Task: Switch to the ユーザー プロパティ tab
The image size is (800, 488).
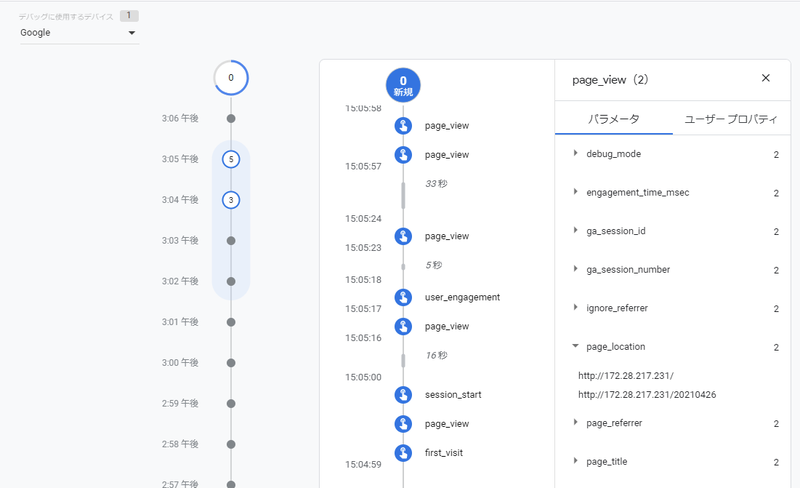Action: tap(729, 119)
